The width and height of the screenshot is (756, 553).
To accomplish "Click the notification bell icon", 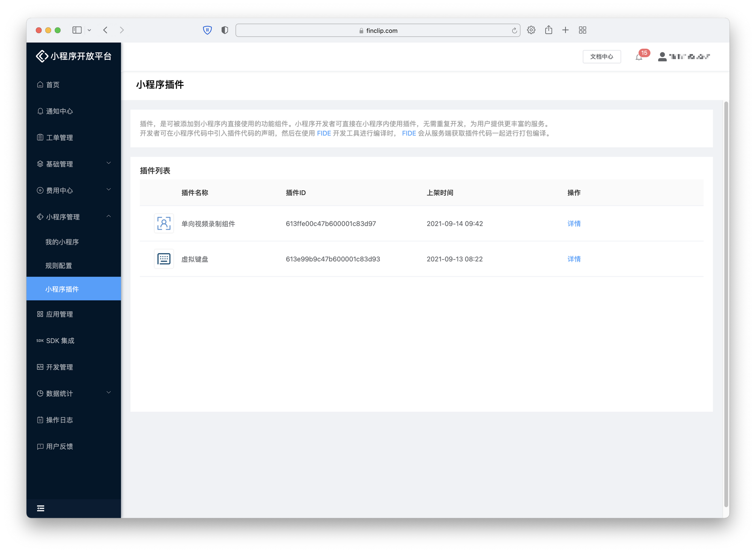I will [x=639, y=57].
